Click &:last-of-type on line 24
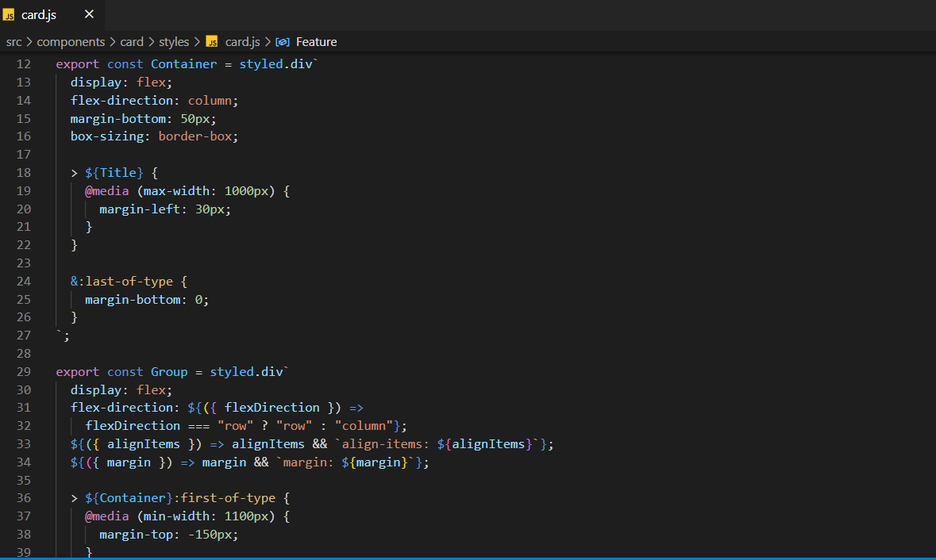The width and height of the screenshot is (936, 560). tap(121, 281)
